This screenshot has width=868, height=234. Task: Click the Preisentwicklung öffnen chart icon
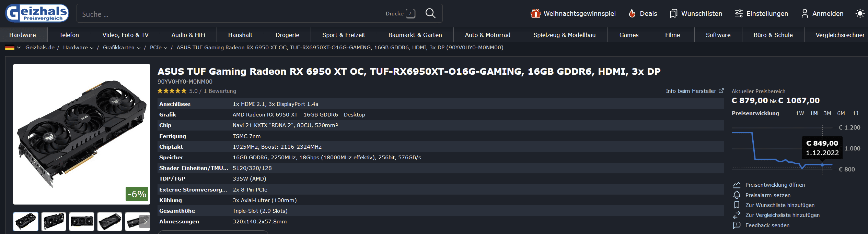click(737, 185)
